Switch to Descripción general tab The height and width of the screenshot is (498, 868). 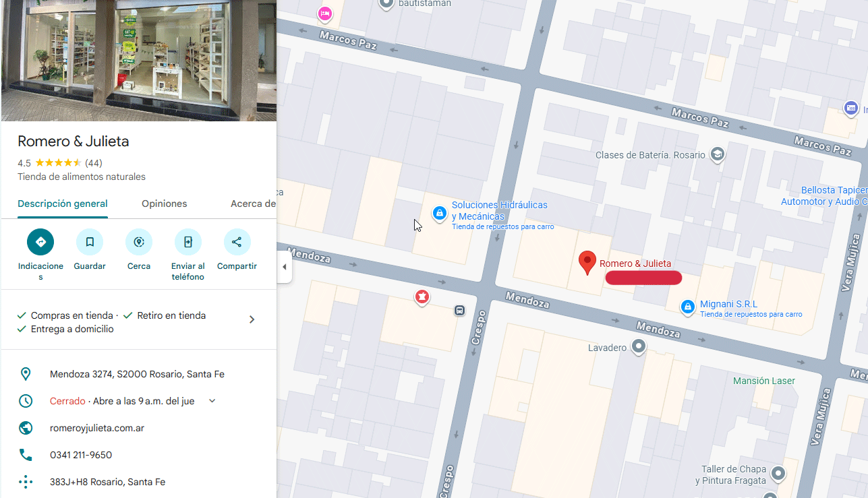pyautogui.click(x=63, y=204)
